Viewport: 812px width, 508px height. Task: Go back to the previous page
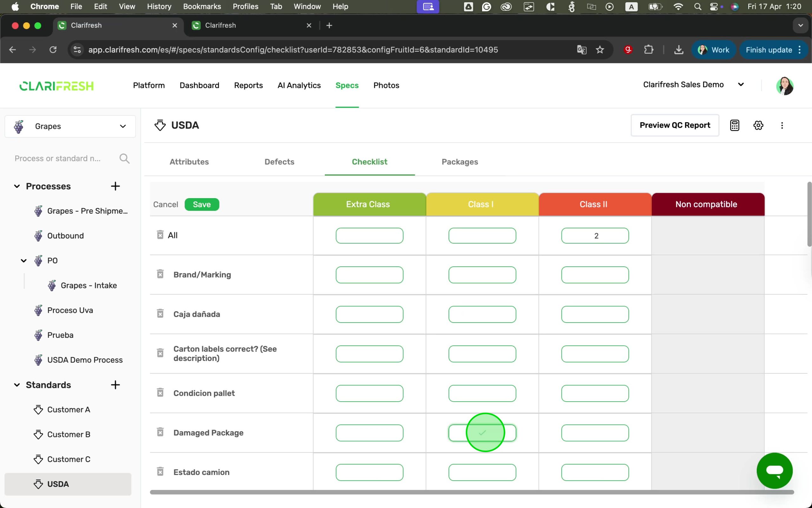pyautogui.click(x=12, y=50)
